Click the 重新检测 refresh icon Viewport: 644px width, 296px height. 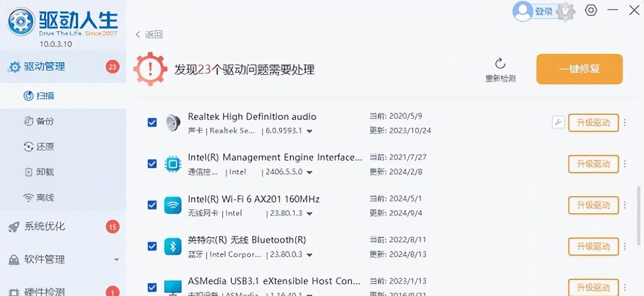pyautogui.click(x=500, y=64)
